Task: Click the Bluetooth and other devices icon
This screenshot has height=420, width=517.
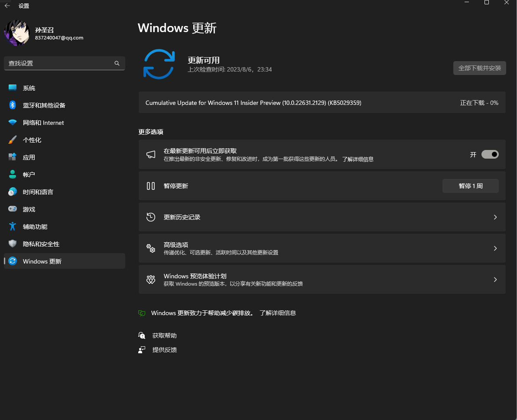Action: (13, 105)
